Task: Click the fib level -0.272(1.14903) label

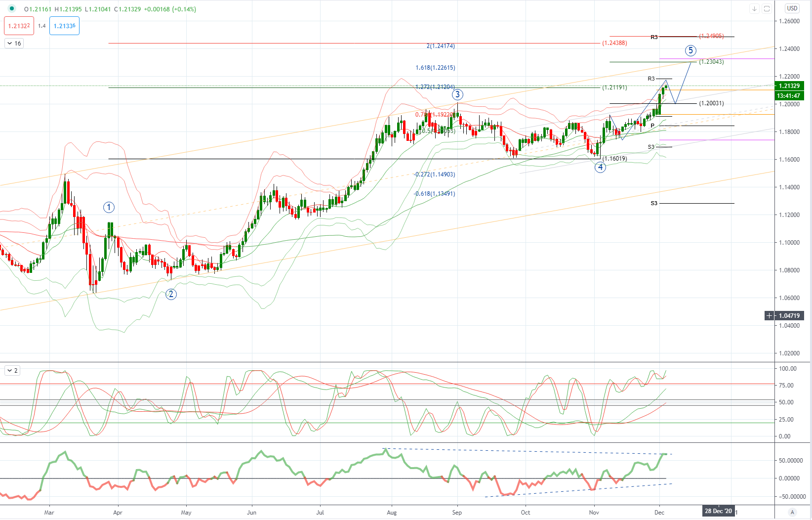Action: coord(434,174)
